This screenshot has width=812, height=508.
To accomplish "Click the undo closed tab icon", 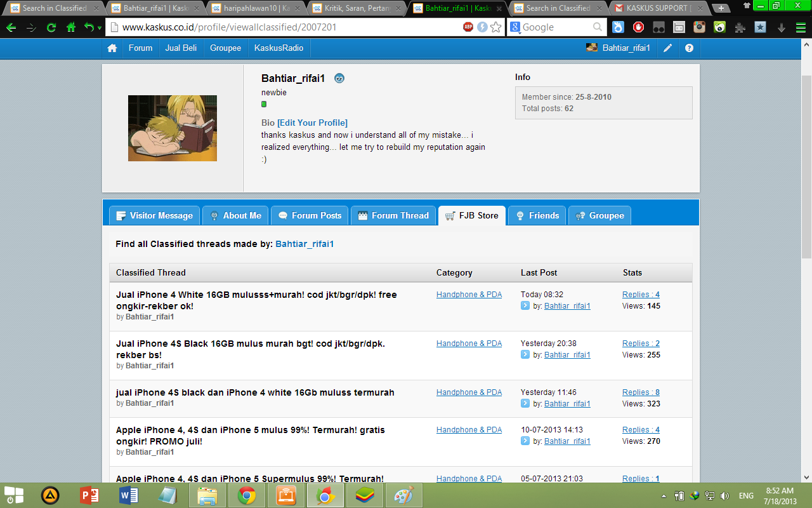I will (88, 27).
